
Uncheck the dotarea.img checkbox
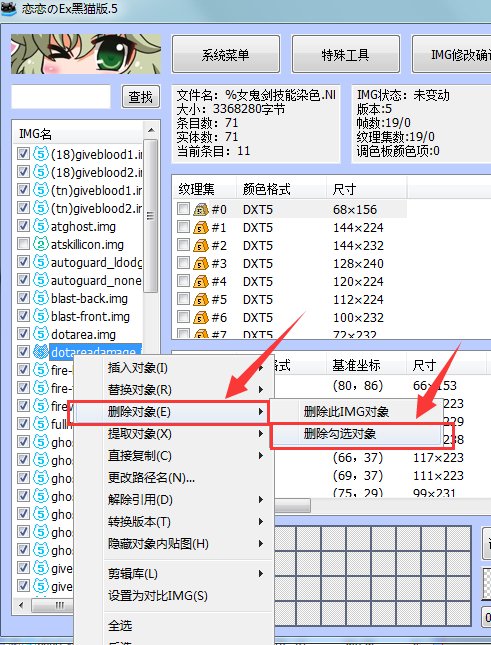(x=23, y=334)
